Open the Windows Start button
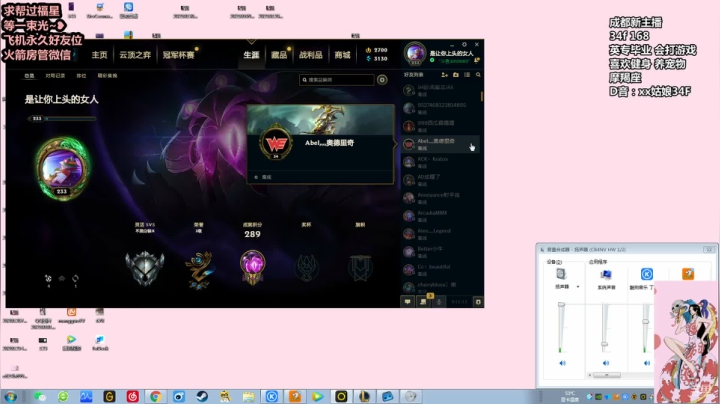Screen dimensions: 720x404 click(10, 397)
